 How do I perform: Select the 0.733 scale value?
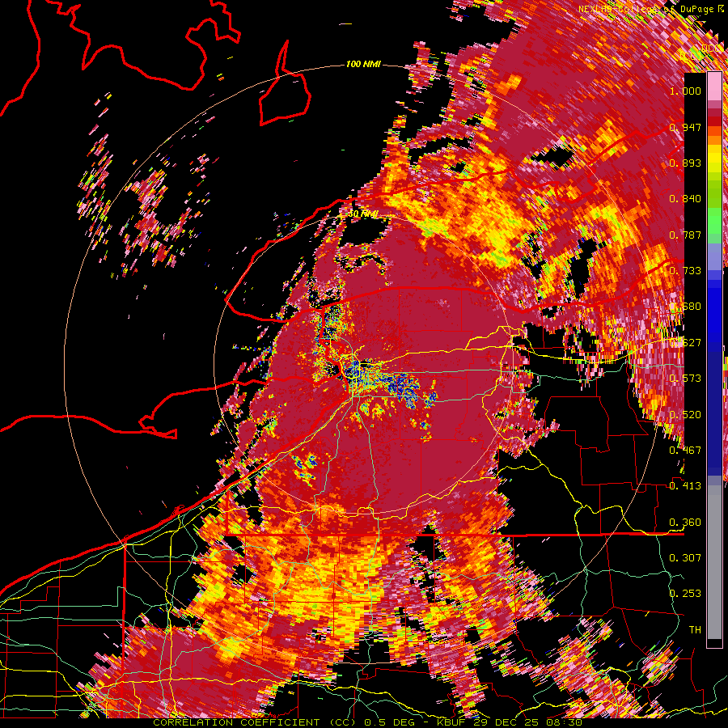pos(685,271)
